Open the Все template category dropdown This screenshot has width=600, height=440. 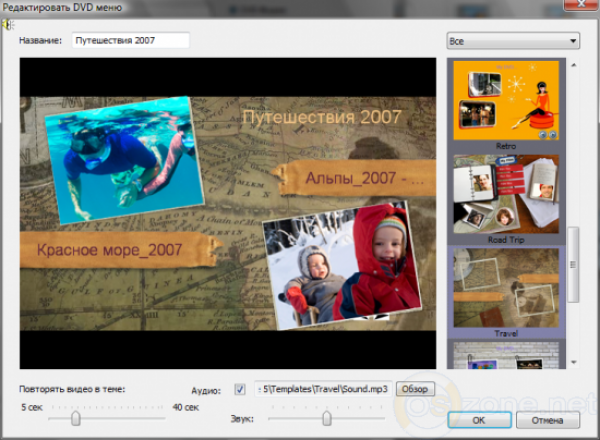[x=512, y=42]
